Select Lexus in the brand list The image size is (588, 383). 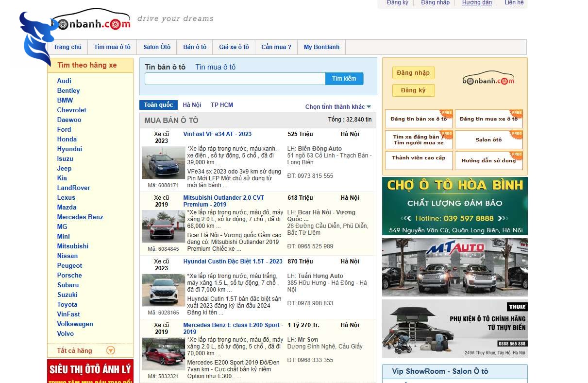(66, 197)
